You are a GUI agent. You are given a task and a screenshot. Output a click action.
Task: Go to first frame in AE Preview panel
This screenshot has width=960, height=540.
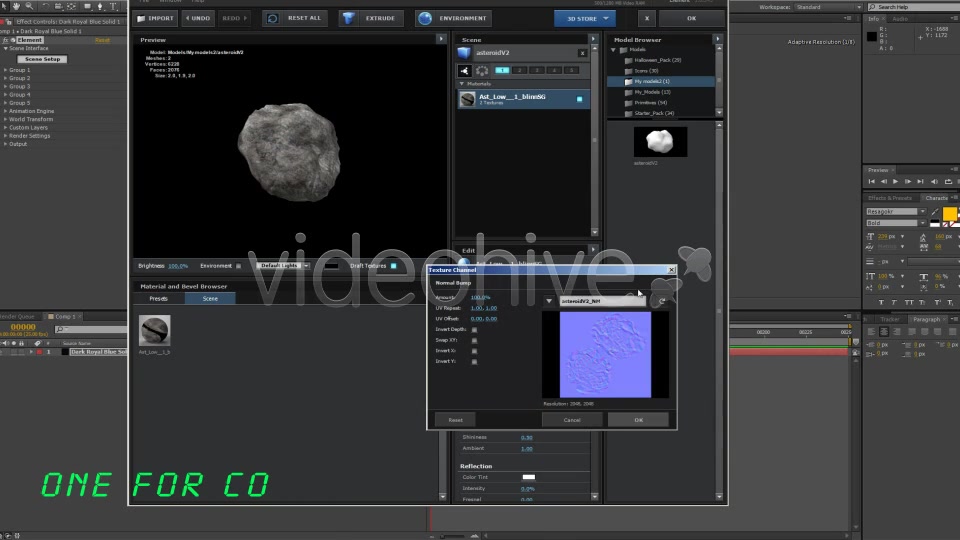coord(871,182)
